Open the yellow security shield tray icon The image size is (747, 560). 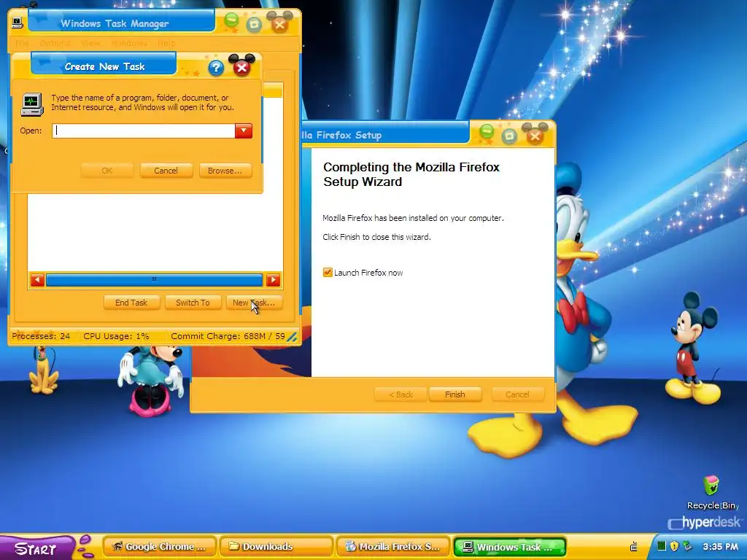pyautogui.click(x=674, y=546)
